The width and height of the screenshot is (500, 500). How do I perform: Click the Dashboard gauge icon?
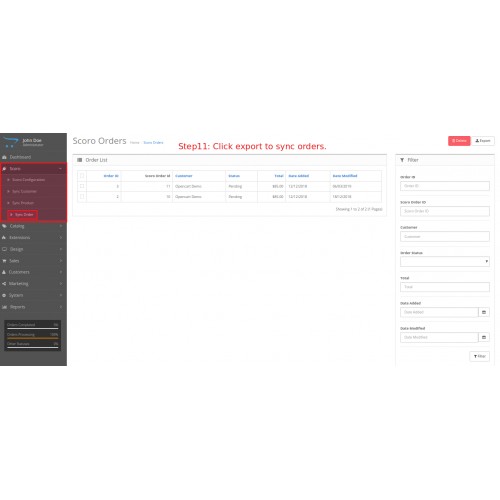pos(4,157)
